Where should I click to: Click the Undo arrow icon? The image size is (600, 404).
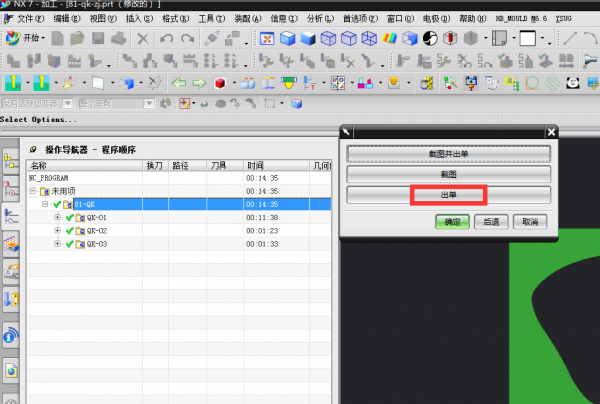(x=166, y=39)
